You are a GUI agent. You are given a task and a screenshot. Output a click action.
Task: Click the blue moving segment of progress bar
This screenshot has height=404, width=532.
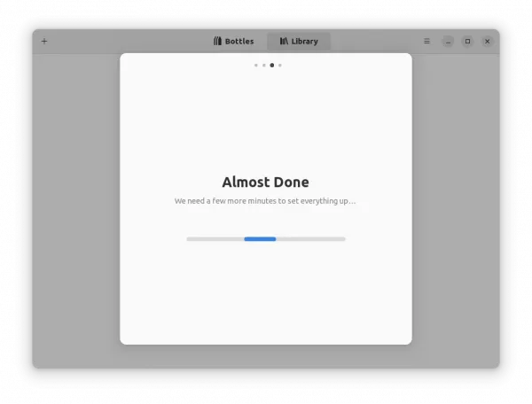[260, 238]
